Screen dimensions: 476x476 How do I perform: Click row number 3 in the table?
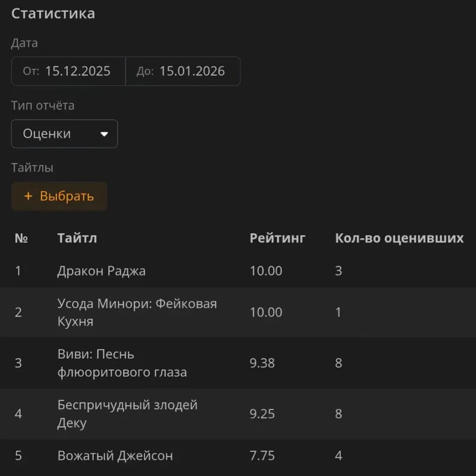coord(18,363)
